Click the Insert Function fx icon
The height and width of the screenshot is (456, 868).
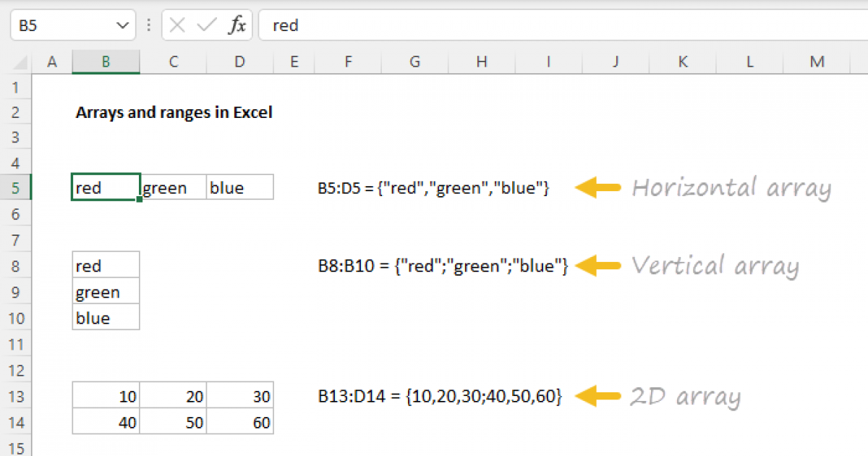pyautogui.click(x=237, y=26)
